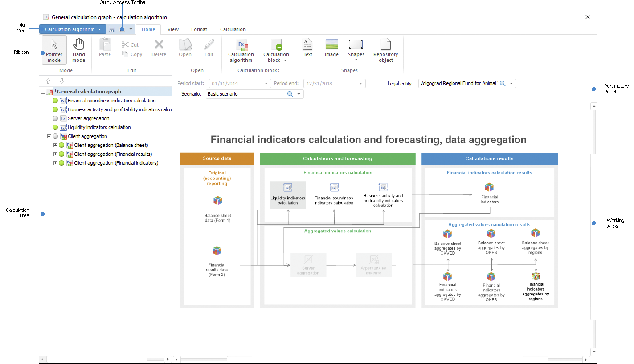
Task: Select General calculation graph tree root
Action: point(87,92)
